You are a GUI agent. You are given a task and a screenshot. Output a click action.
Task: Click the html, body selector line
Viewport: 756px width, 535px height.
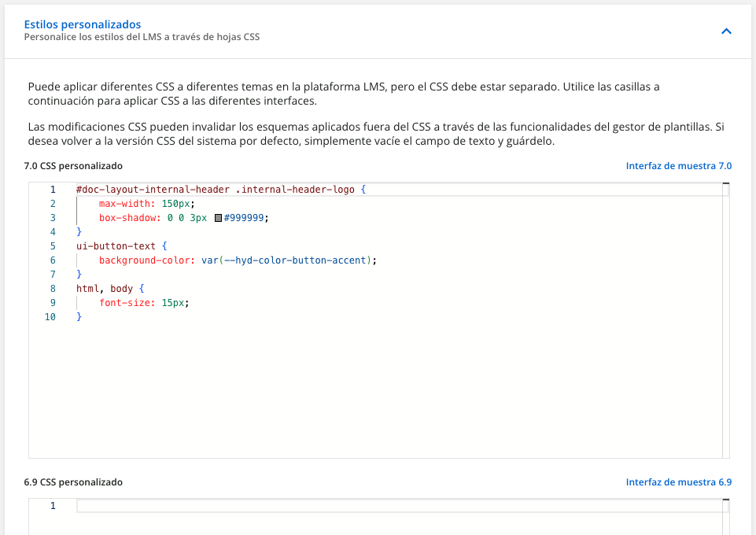point(105,289)
